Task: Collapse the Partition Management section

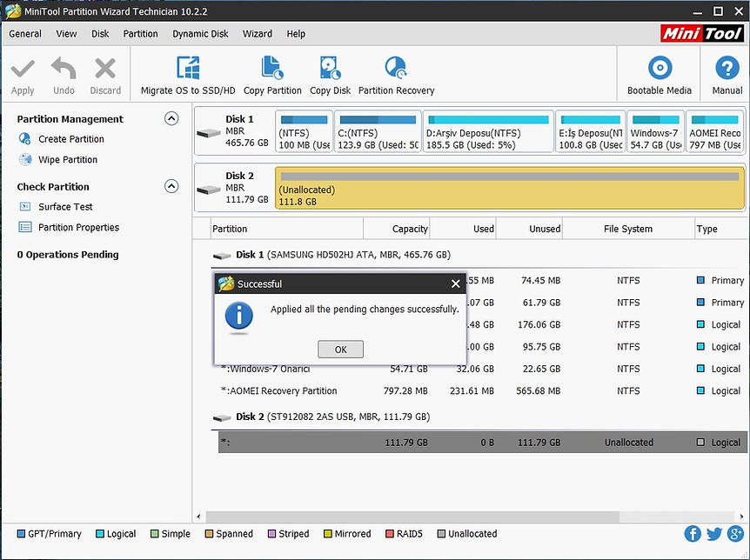Action: pyautogui.click(x=171, y=118)
